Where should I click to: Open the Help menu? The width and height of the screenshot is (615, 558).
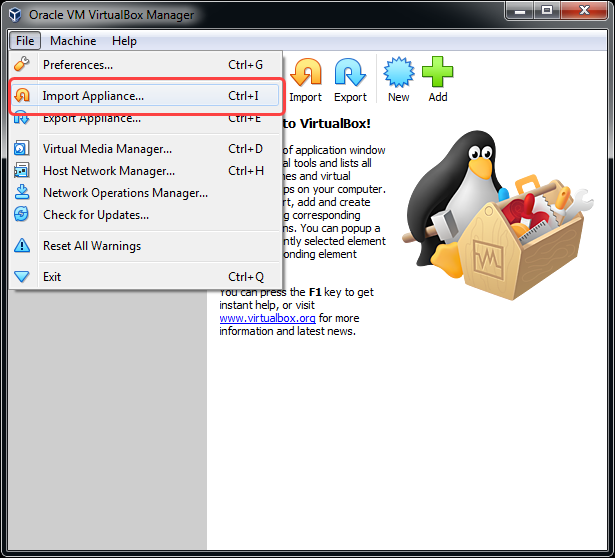pos(124,41)
